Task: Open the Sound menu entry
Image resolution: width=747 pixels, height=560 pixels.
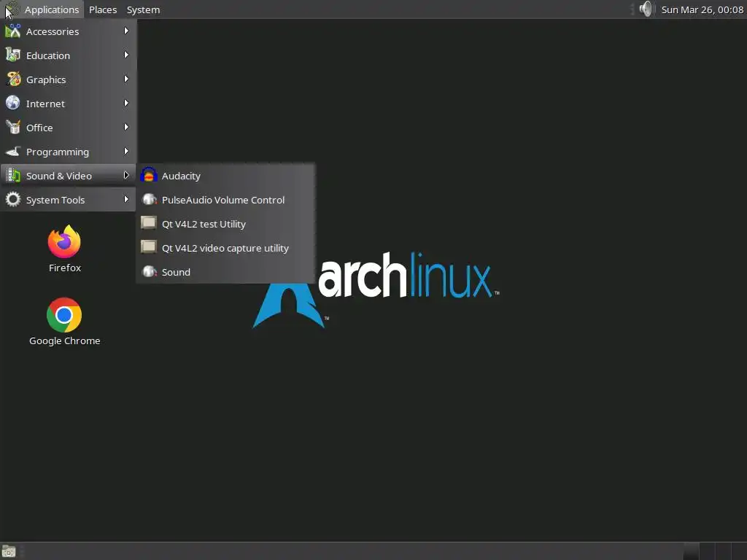Action: (225, 272)
